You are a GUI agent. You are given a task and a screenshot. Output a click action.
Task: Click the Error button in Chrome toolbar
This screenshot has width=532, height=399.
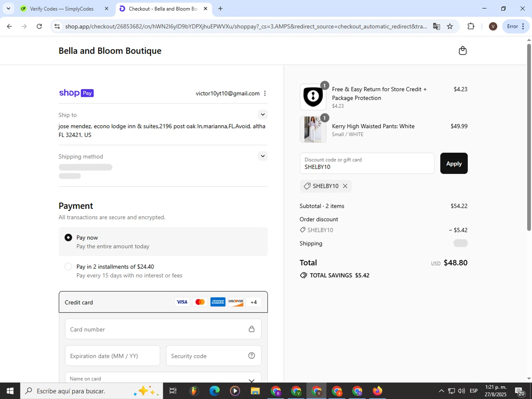pos(516,26)
